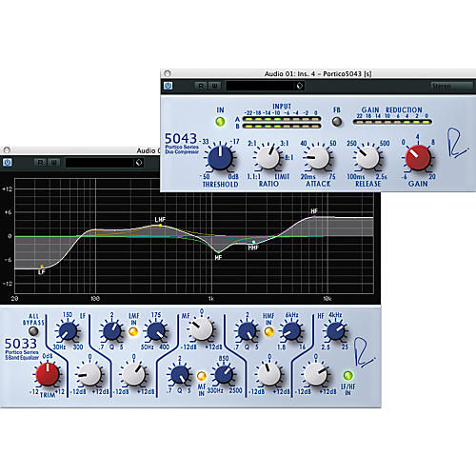Screen dimensions: 476x476
Task: Select the HMF node on the EQ graph
Action: (253, 242)
